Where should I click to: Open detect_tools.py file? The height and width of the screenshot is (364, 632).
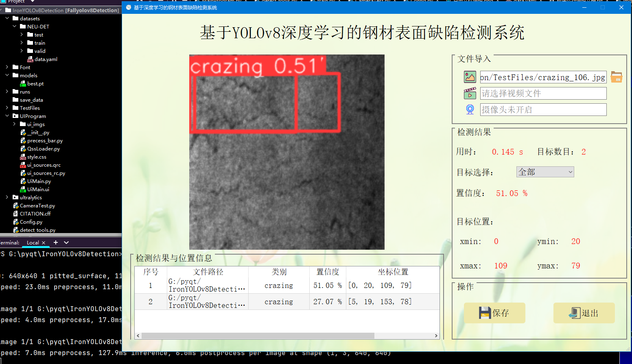[34, 230]
